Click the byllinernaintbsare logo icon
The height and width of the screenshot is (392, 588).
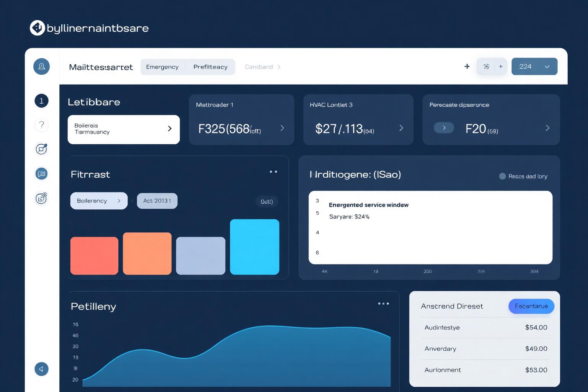point(38,28)
